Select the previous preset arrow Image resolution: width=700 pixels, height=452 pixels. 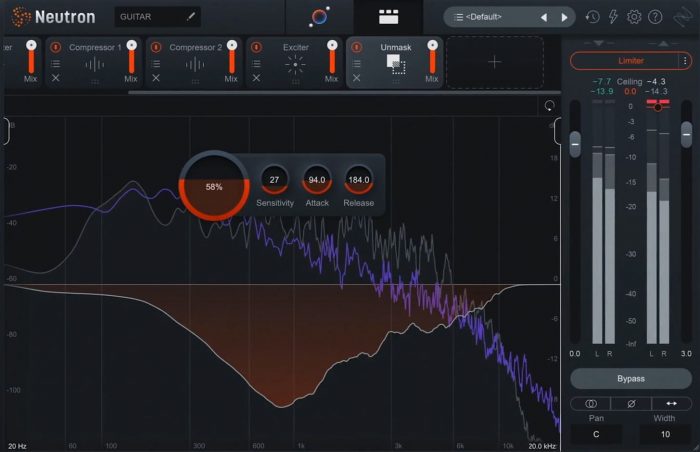coord(544,17)
